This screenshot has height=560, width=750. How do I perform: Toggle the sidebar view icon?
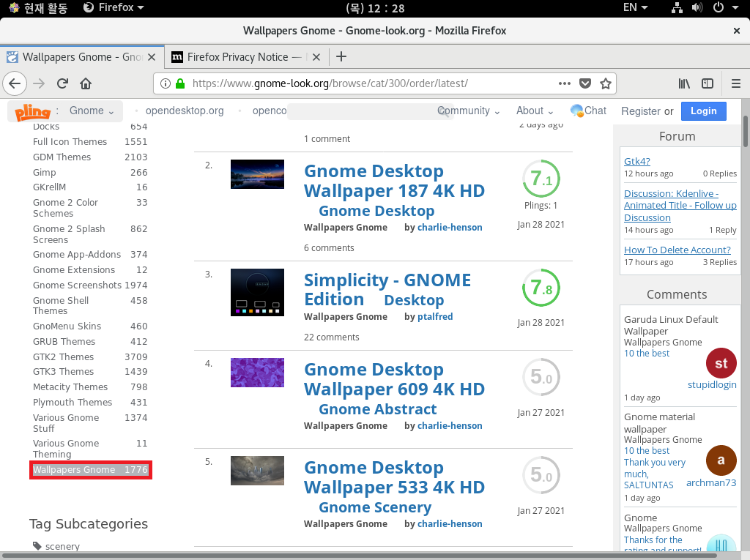pyautogui.click(x=708, y=83)
